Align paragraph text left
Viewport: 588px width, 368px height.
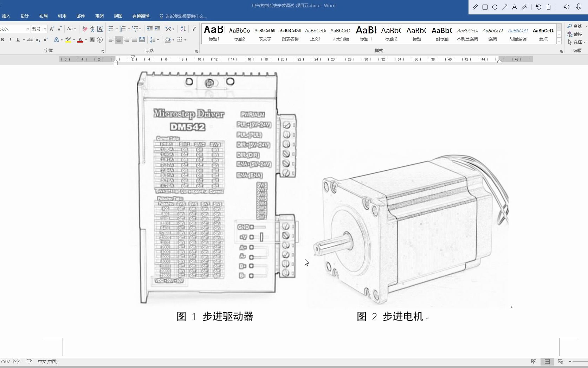click(x=111, y=40)
